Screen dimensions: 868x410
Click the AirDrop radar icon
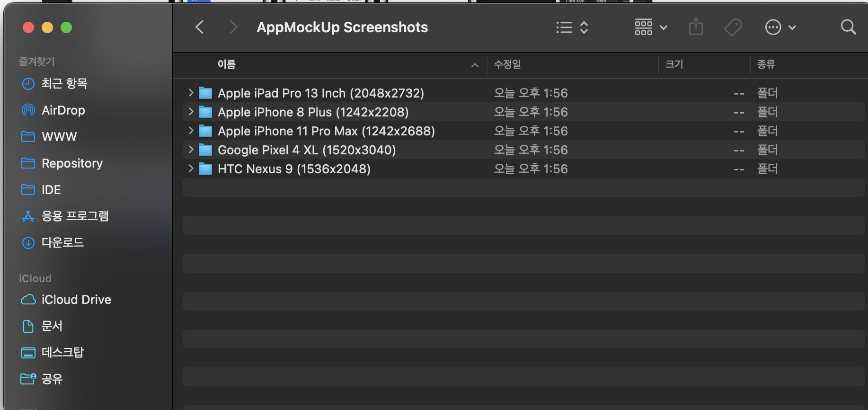click(x=28, y=110)
